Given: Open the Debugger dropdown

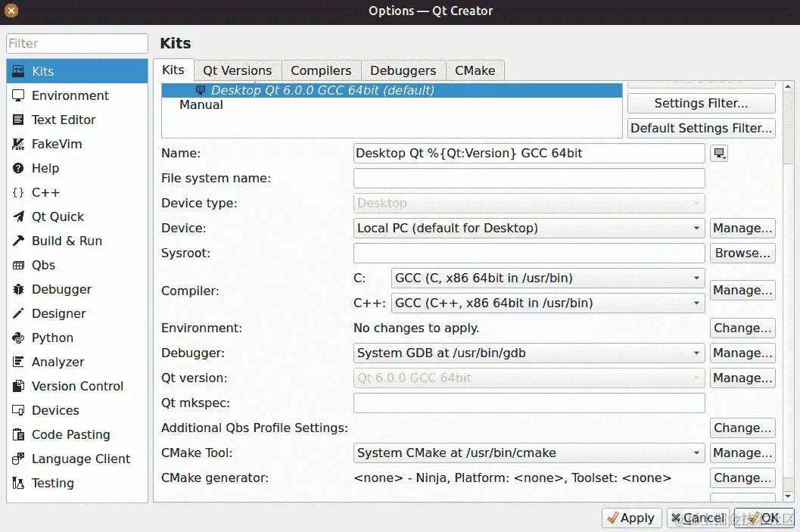Looking at the screenshot, I should [529, 353].
